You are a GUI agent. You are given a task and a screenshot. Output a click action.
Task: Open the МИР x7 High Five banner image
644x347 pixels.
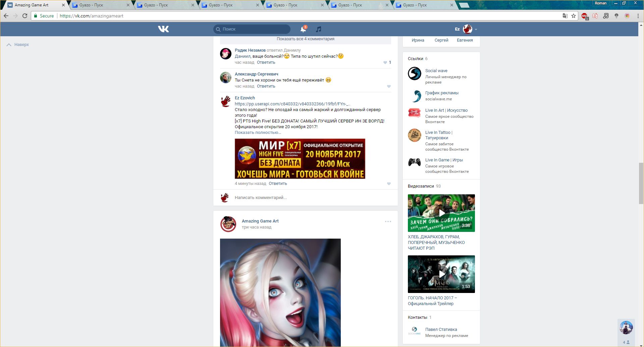coord(300,159)
